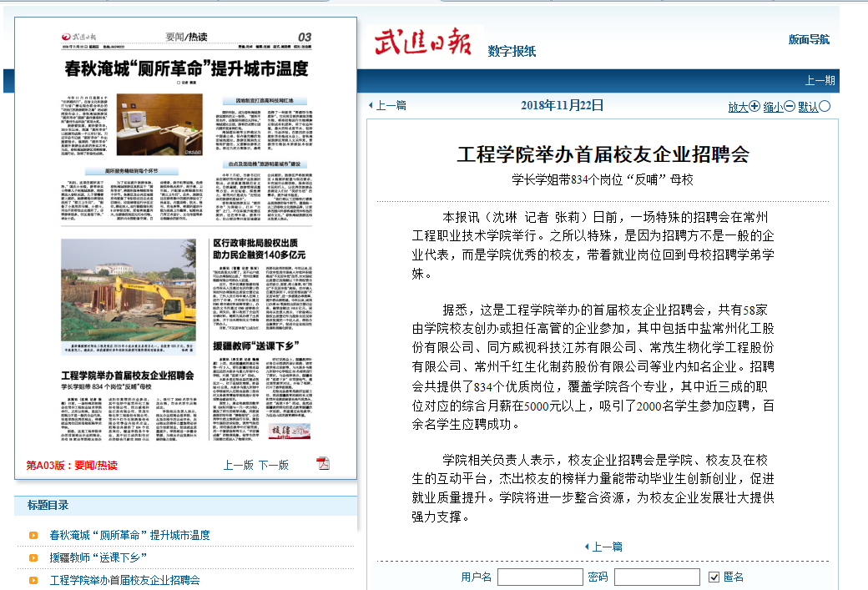Open the 版面导航 page navigation menu
The image size is (868, 590).
809,39
